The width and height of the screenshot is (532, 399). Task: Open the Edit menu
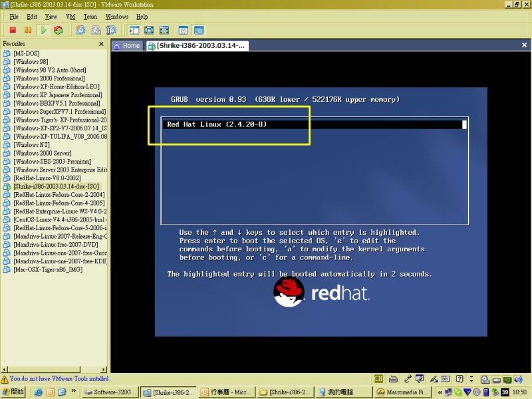click(x=32, y=16)
